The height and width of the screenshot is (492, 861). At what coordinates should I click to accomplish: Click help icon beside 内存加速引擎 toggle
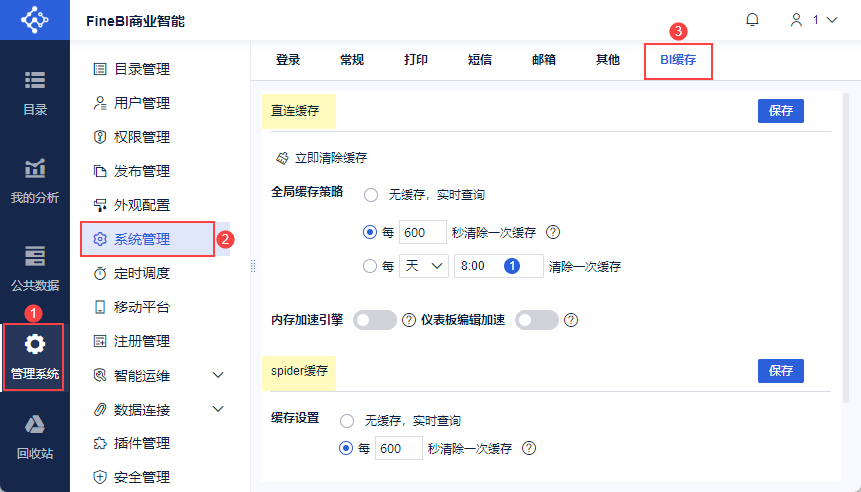click(408, 320)
